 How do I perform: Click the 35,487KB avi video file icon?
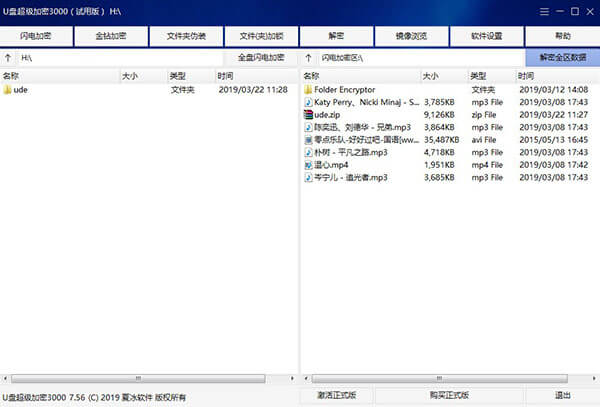[308, 140]
